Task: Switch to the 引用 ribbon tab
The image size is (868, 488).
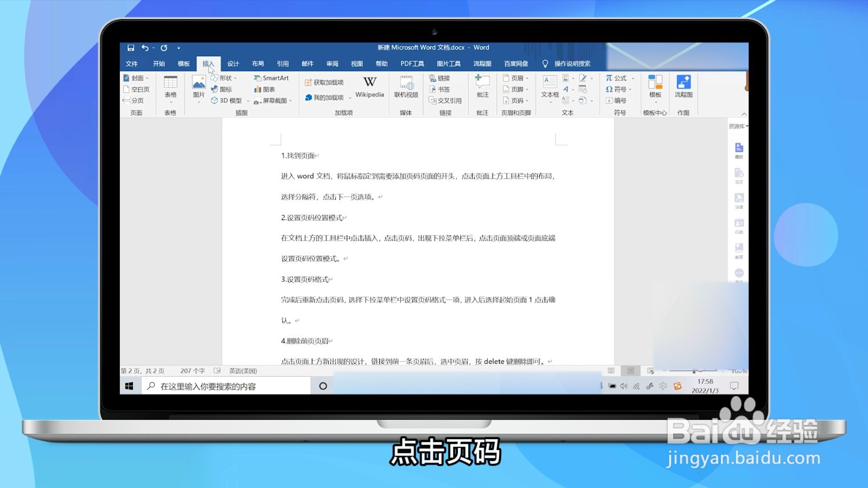Action: click(x=283, y=64)
